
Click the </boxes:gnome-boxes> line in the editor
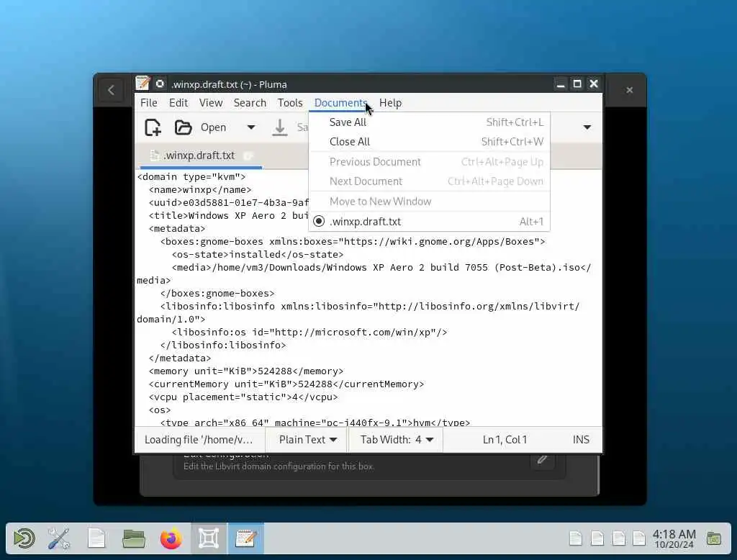coord(217,294)
